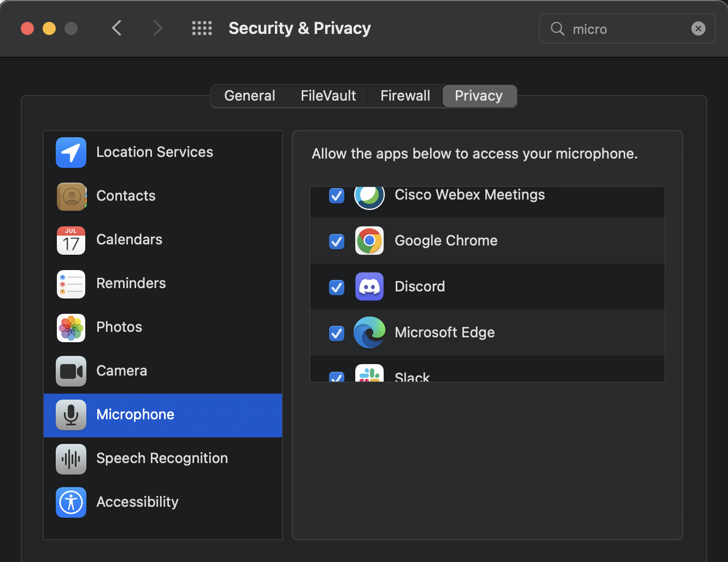Click the Speech Recognition waveform icon

[x=71, y=459]
